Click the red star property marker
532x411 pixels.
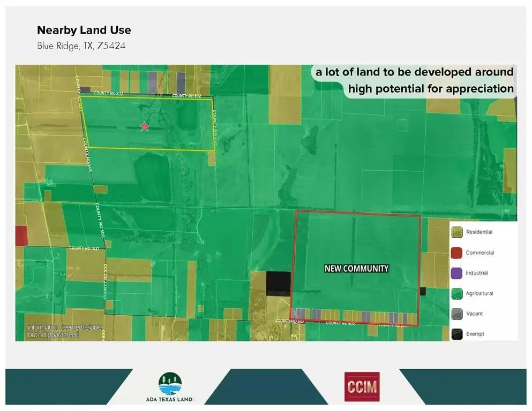tap(144, 126)
